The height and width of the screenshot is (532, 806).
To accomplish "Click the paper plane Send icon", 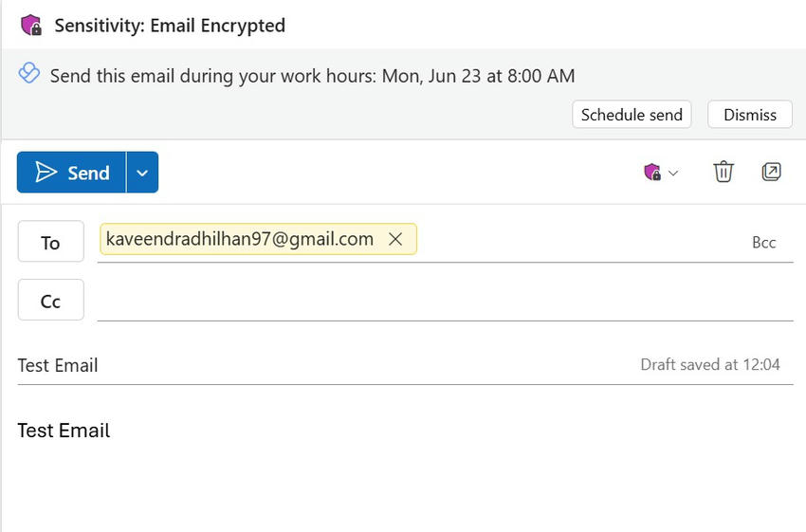I will coord(46,172).
